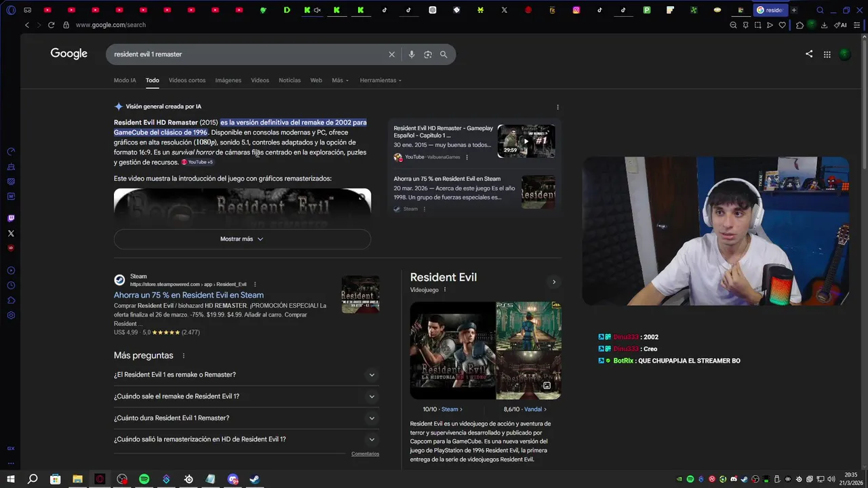Open Spotify from the taskbar
The width and height of the screenshot is (868, 488).
coord(144,479)
